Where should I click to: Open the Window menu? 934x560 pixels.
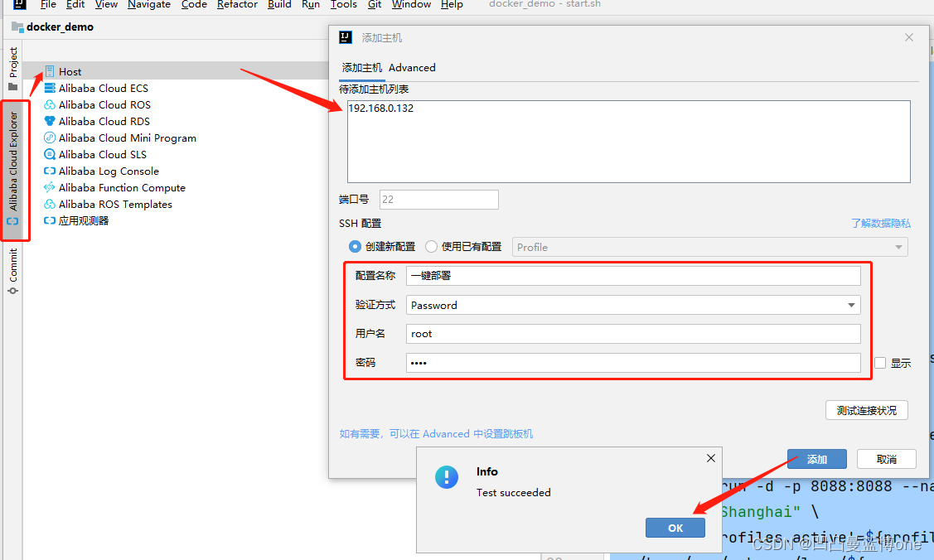[411, 4]
